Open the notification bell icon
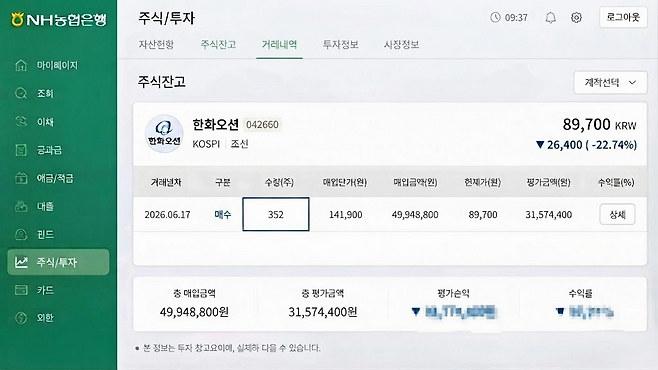 pyautogui.click(x=551, y=18)
